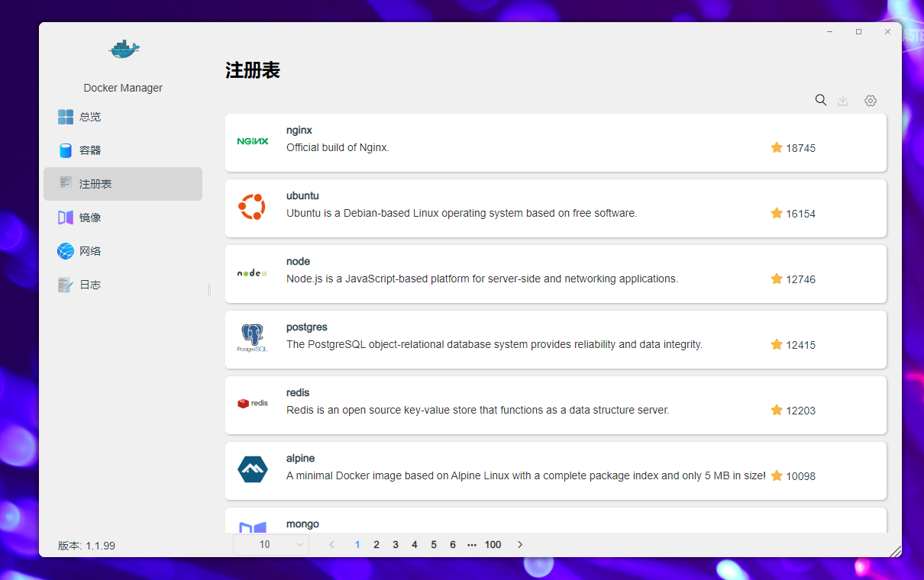This screenshot has height=580, width=924.
Task: Jump to page 3
Action: pos(396,544)
